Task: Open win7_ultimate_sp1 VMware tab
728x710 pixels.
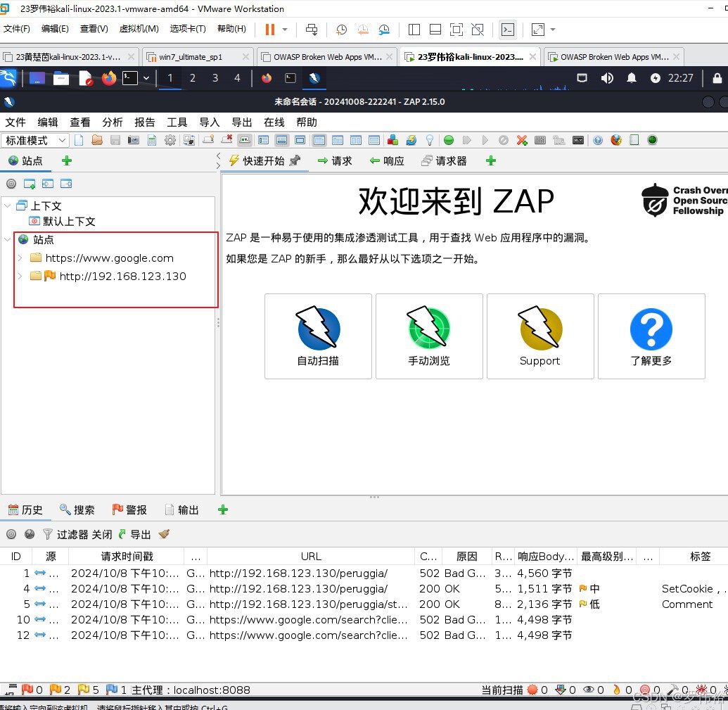Action: (198, 57)
